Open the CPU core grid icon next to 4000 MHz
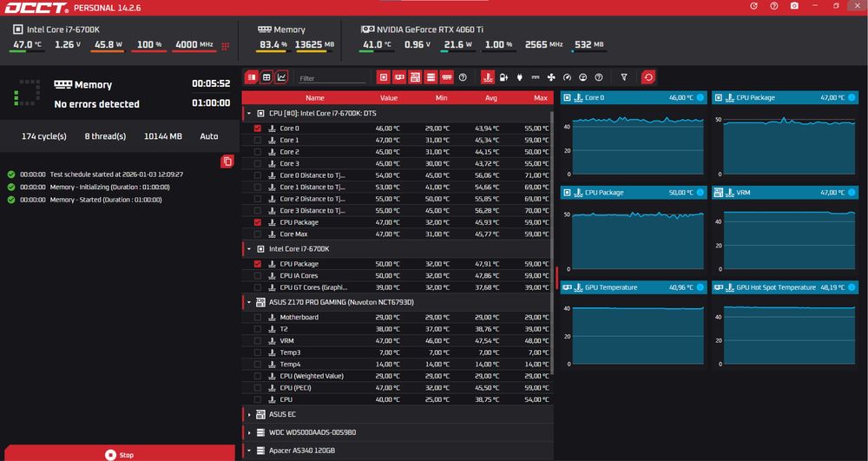Image resolution: width=868 pixels, height=461 pixels. point(226,46)
